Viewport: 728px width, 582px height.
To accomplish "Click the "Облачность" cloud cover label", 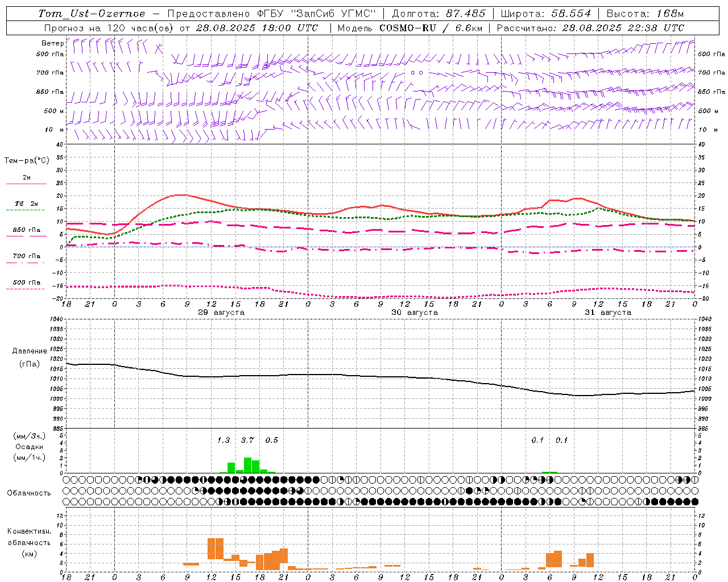I will pyautogui.click(x=29, y=493).
